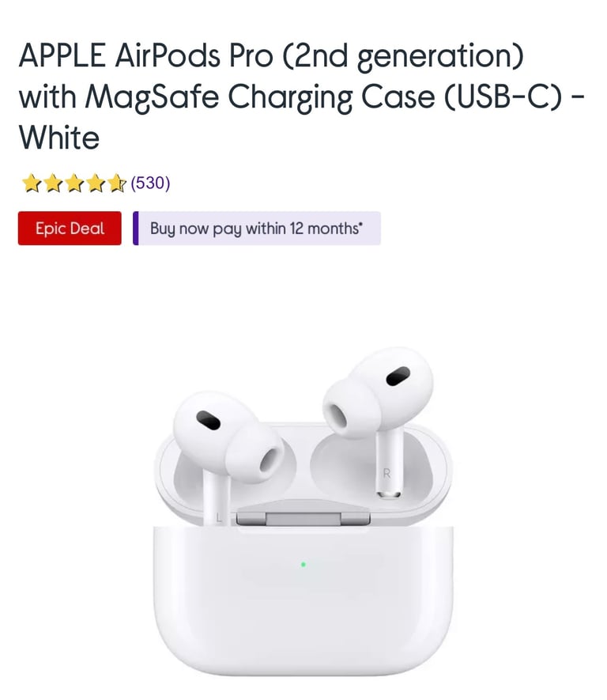
Task: Open Buy now pay within 12 months offer
Action: [x=257, y=228]
